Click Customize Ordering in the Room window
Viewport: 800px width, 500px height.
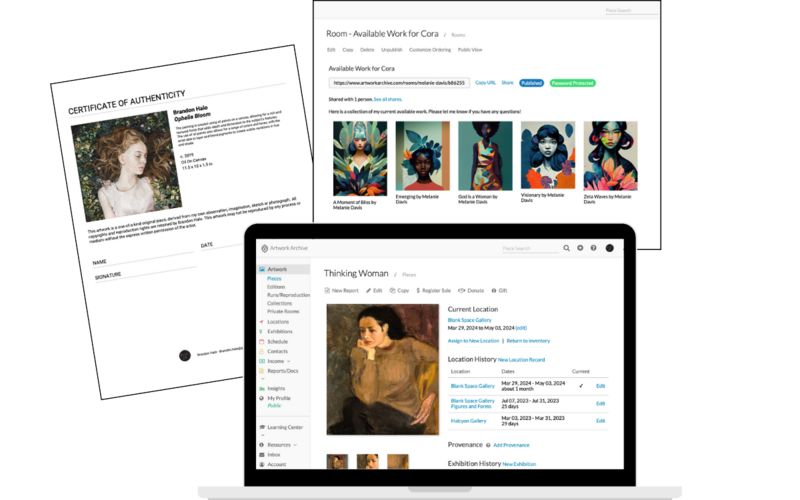pyautogui.click(x=430, y=49)
